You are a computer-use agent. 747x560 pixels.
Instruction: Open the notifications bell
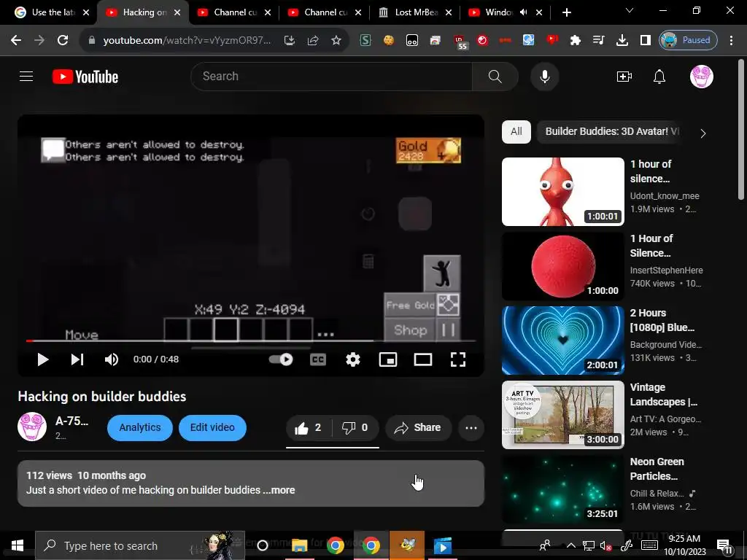tap(659, 76)
